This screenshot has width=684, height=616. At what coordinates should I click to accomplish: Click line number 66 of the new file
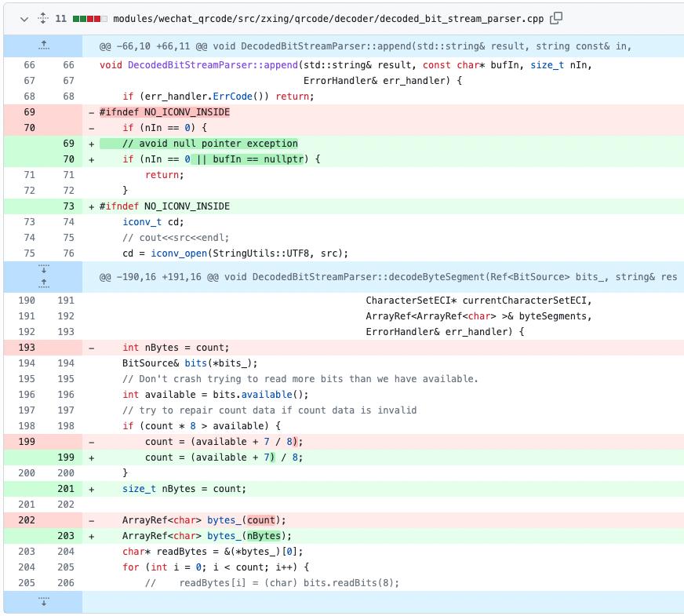69,65
